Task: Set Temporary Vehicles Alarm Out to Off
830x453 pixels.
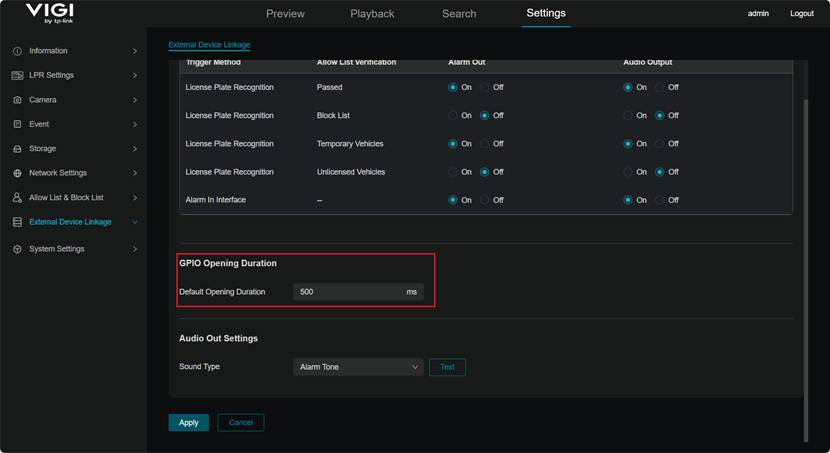Action: tap(484, 144)
